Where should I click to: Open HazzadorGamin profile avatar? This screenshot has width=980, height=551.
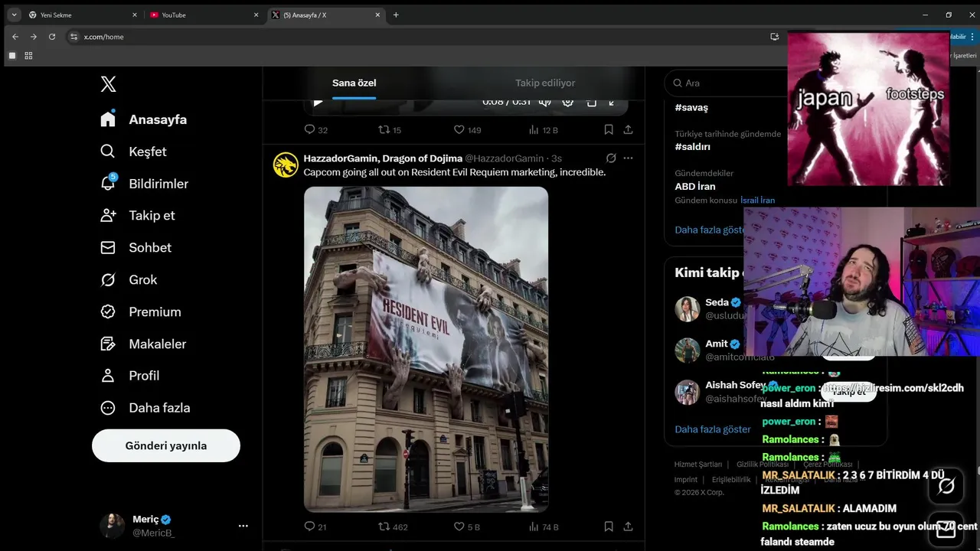click(x=286, y=165)
